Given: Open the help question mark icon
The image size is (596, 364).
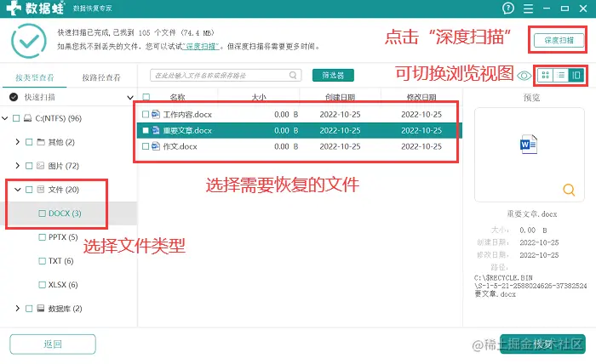Looking at the screenshot, I should 507,8.
